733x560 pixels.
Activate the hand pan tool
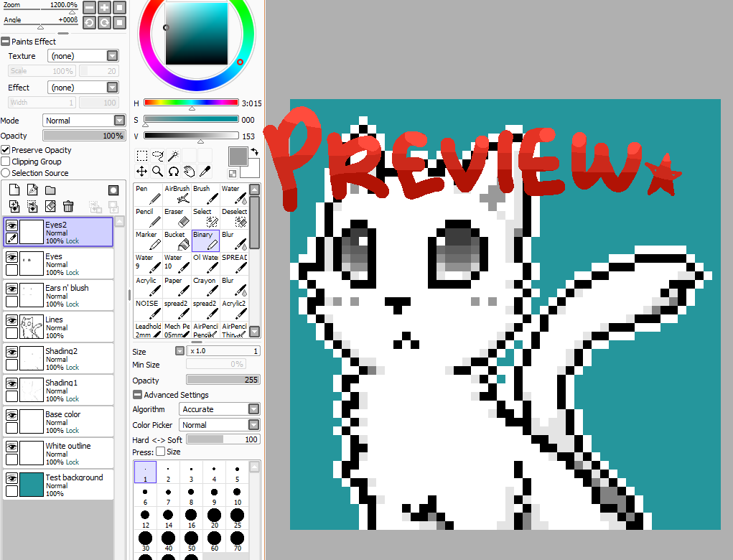(190, 172)
